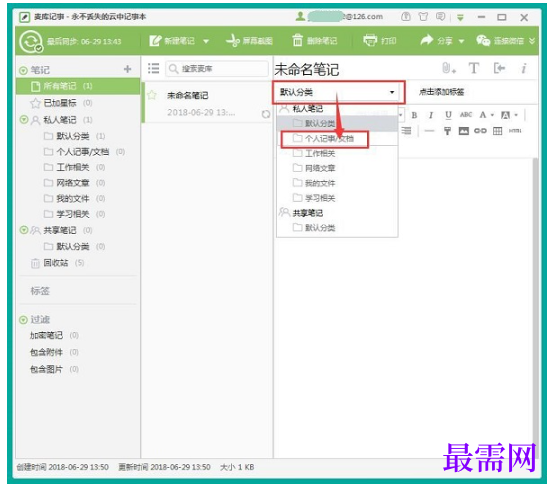
Task: Collapse the 私人笔记 tree node
Action: 24,120
